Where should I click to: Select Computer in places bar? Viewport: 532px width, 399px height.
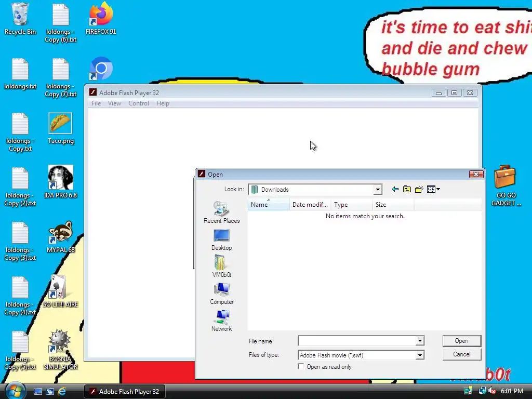pyautogui.click(x=221, y=294)
